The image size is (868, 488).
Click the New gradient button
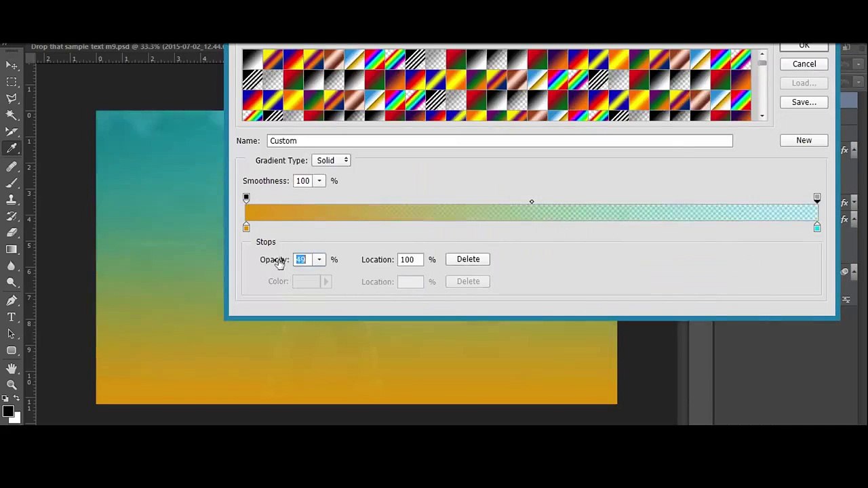click(804, 140)
